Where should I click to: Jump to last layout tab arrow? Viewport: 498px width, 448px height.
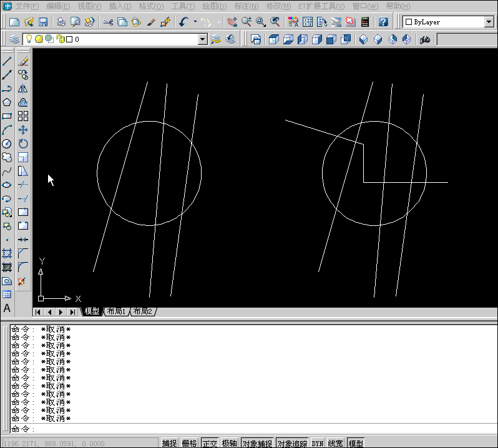coord(73,312)
